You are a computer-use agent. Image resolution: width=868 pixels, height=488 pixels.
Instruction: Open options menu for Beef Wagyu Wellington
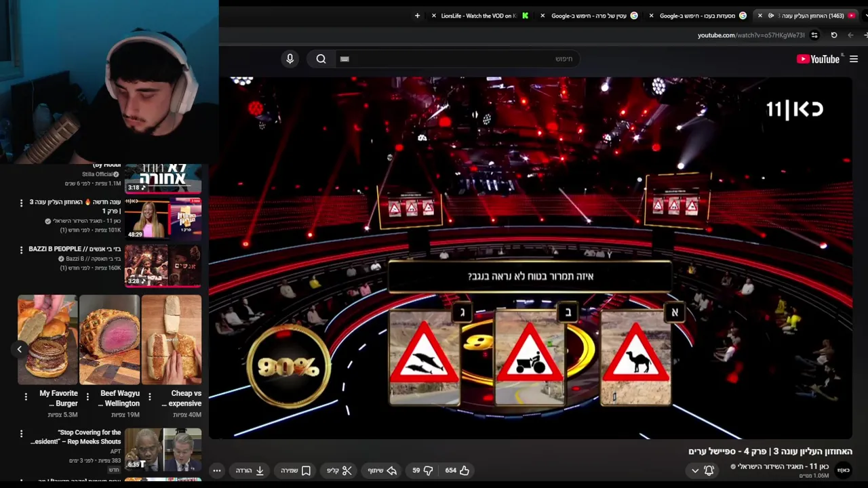click(x=87, y=396)
